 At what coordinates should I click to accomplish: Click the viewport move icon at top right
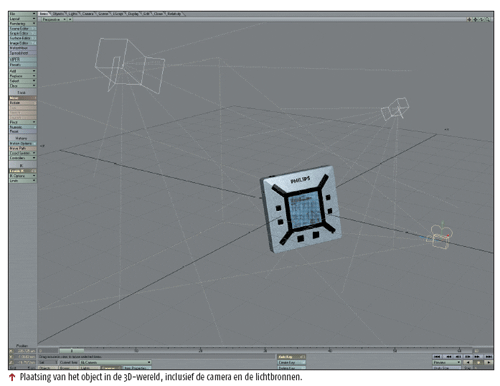coord(469,19)
